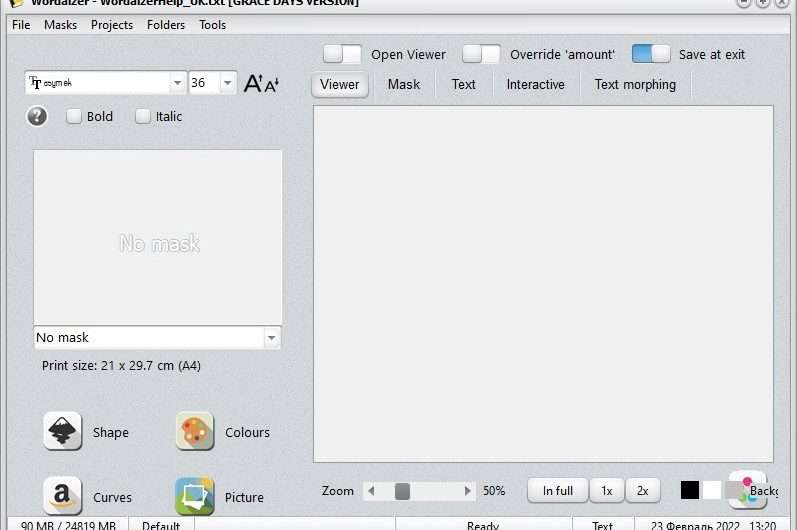Click the No mask preview thumbnail

[x=158, y=237]
